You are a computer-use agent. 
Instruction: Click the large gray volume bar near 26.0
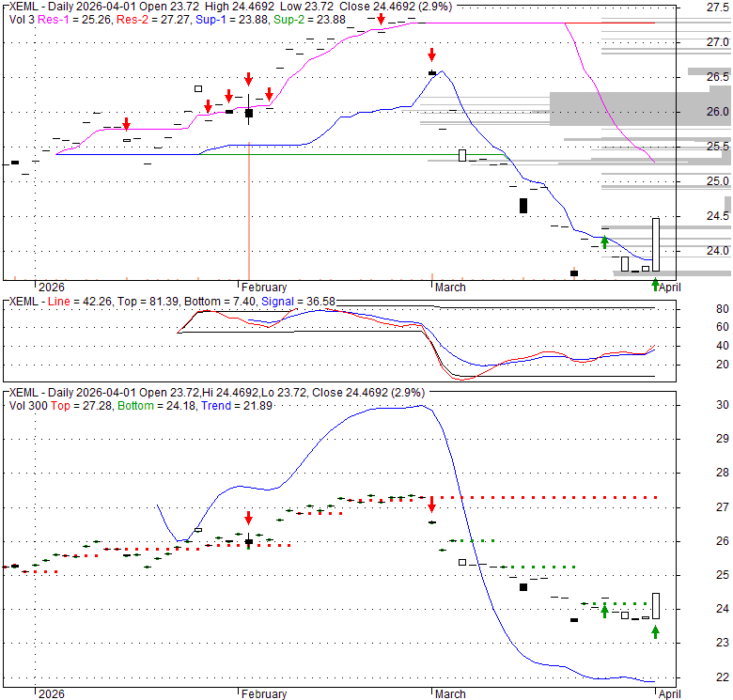[639, 108]
